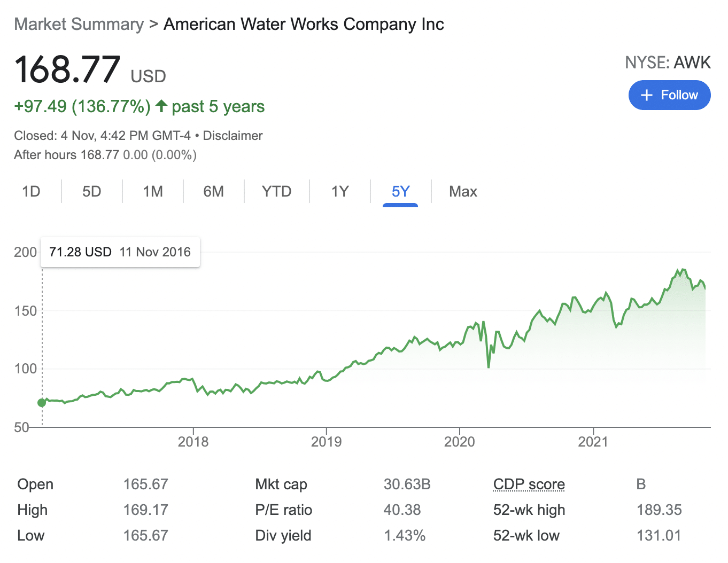This screenshot has width=728, height=563.
Task: Click the 52-wk high value 189.35
Action: (x=660, y=510)
